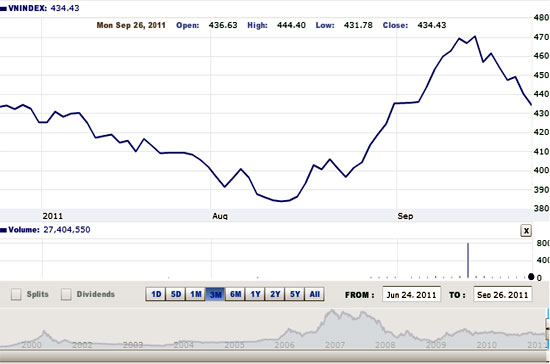This screenshot has height=364, width=550.
Task: Select the 6M time range
Action: [x=235, y=294]
